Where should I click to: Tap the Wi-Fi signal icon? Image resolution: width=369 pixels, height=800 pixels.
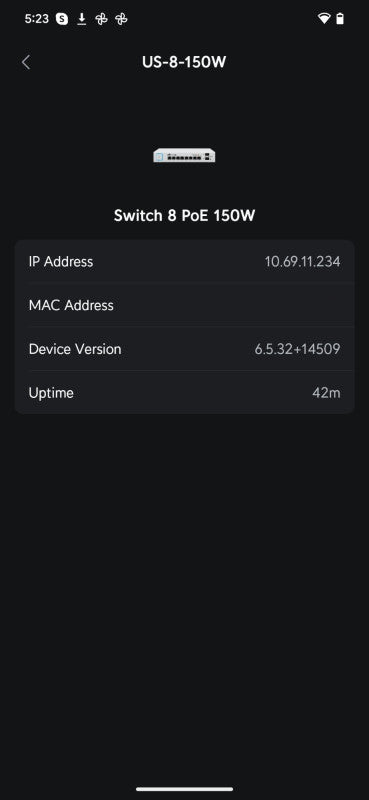324,19
